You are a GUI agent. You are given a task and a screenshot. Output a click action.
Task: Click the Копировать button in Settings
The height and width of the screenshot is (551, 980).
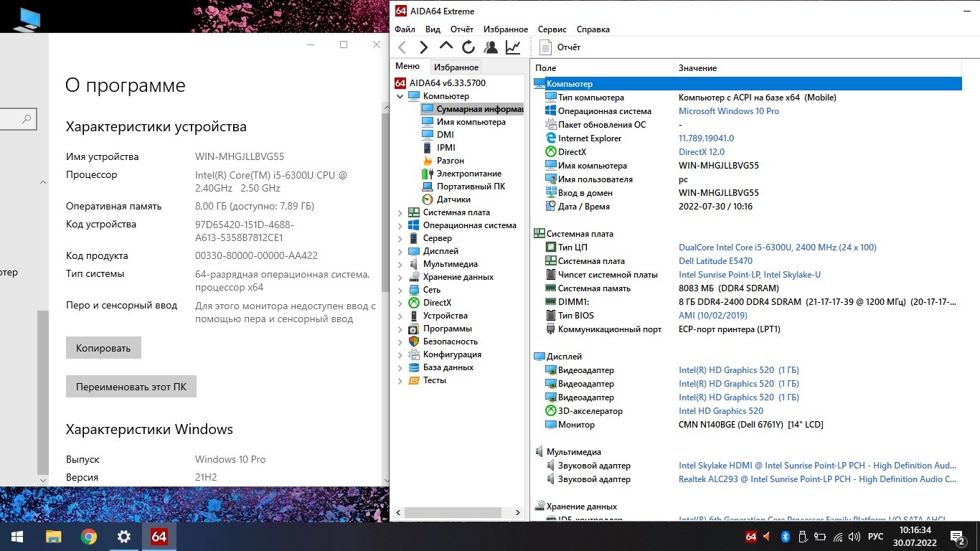pos(103,348)
